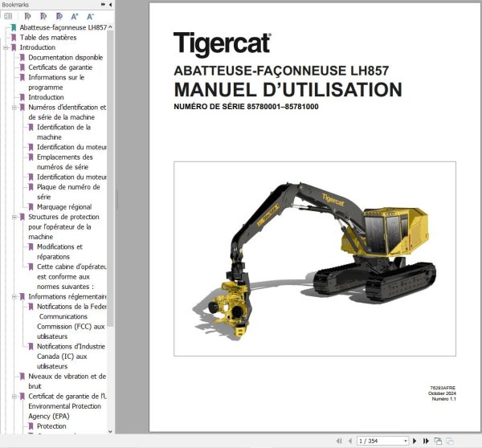The image size is (482, 448).
Task: Open the Protection bookmark
Action: point(51,426)
